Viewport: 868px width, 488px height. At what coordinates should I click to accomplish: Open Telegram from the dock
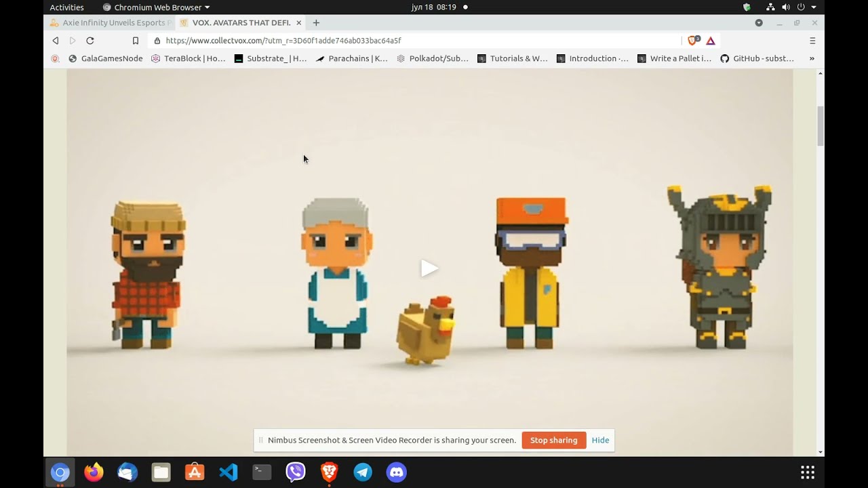click(x=363, y=472)
